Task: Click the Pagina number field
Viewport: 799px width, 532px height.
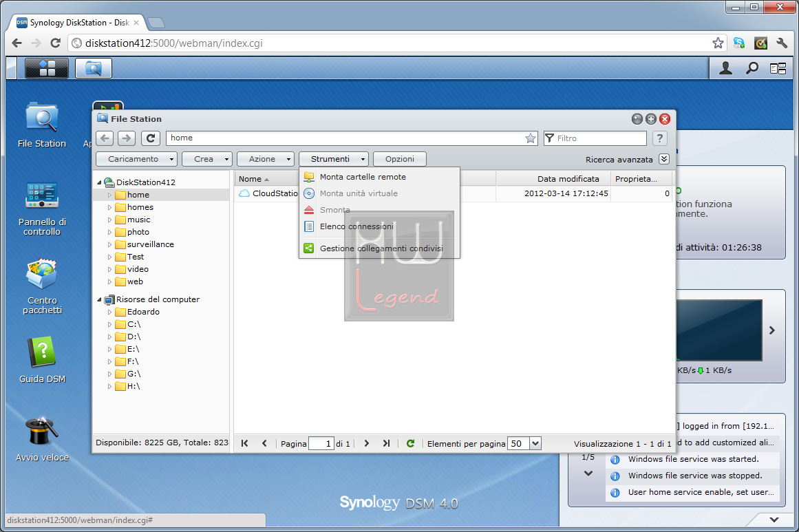Action: pos(321,443)
